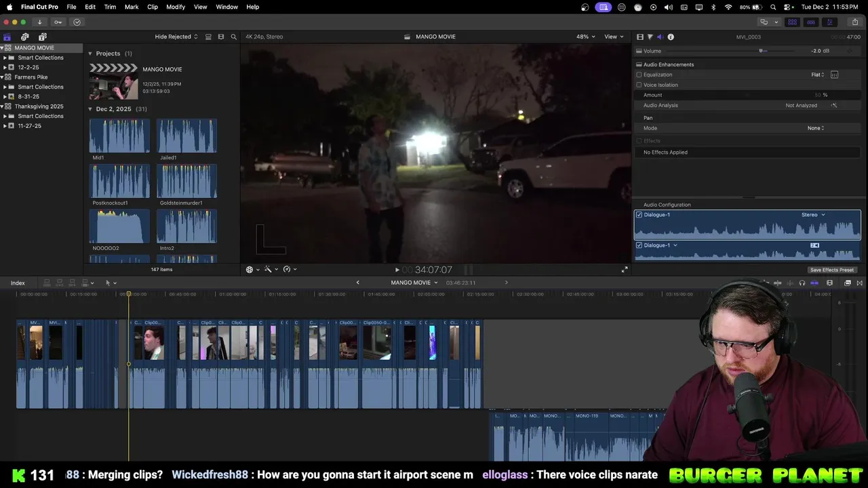Toggle solo headphones icon in timeline
The width and height of the screenshot is (868, 488).
coord(802,283)
